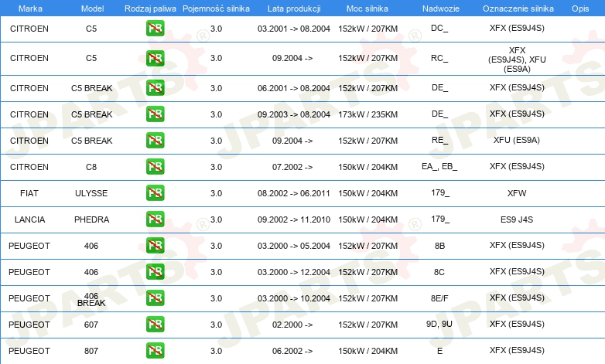The width and height of the screenshot is (605, 364).
Task: Click the 173kW / 235KM power cell
Action: (x=367, y=114)
